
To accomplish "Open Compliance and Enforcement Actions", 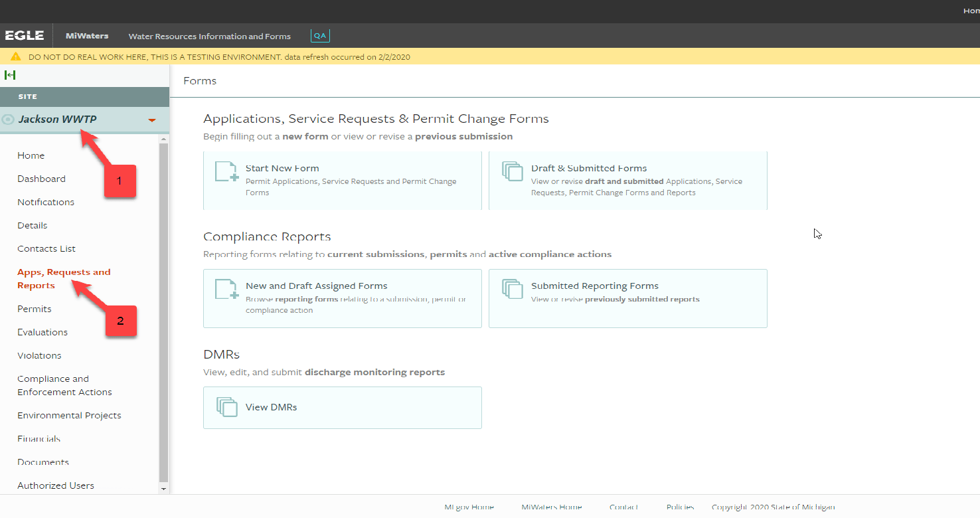I will 64,385.
